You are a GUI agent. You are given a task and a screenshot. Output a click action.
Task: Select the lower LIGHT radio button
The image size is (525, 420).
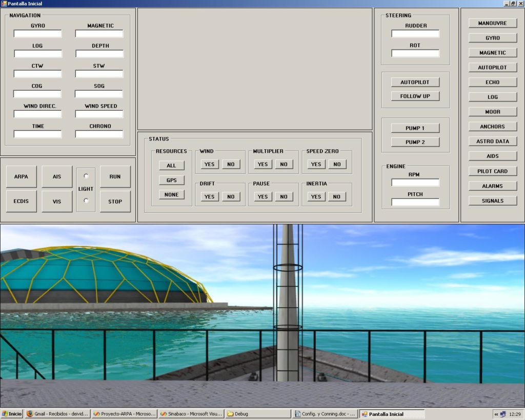point(86,201)
